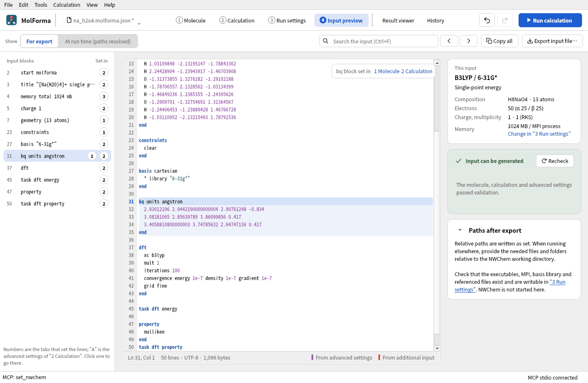The image size is (588, 383).
Task: Open dropdown next to file name
Action: click(x=139, y=23)
